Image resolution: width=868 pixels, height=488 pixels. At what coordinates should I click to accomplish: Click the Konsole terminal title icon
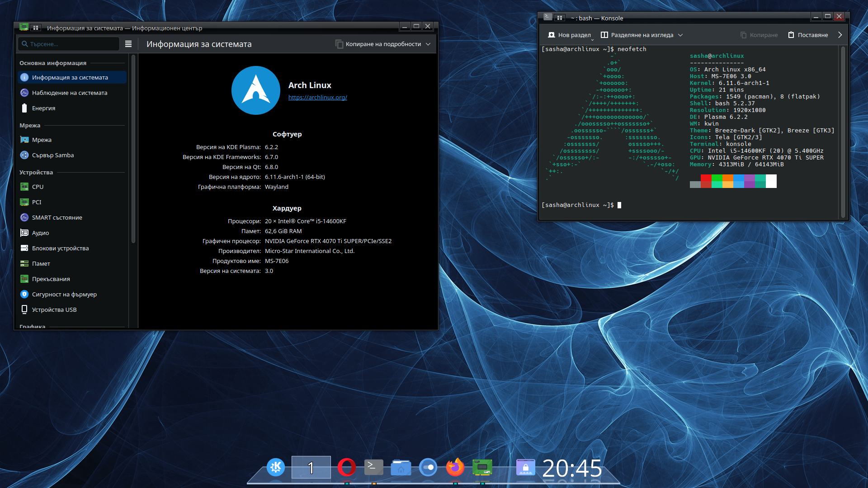click(x=547, y=17)
